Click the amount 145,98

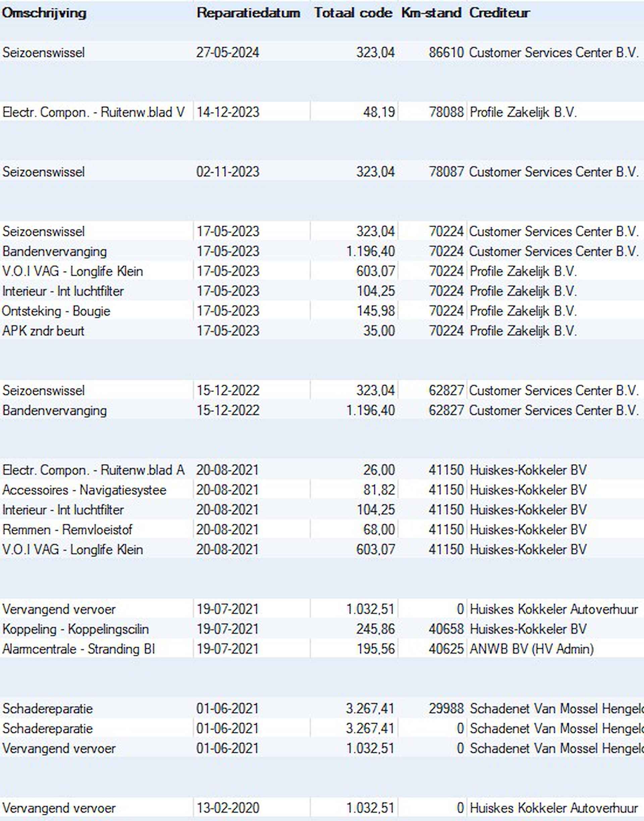(x=376, y=311)
